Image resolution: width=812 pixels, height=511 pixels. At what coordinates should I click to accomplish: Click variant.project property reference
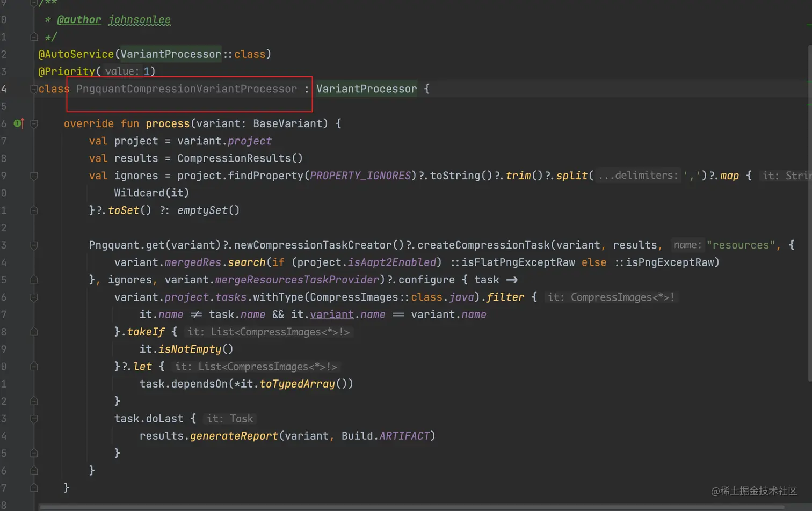tap(224, 141)
